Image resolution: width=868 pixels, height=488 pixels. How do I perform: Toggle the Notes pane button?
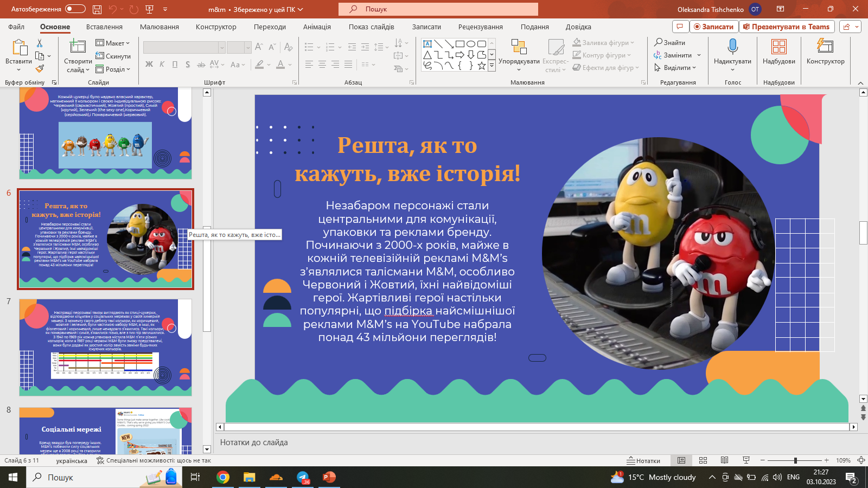pyautogui.click(x=643, y=460)
